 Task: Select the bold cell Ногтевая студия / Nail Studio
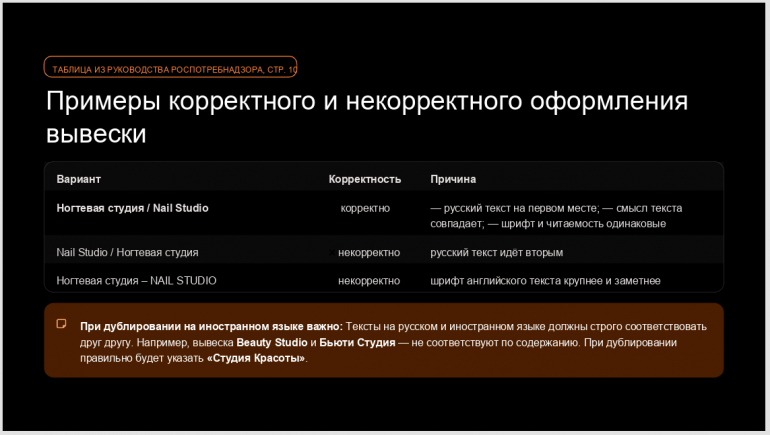tap(132, 208)
